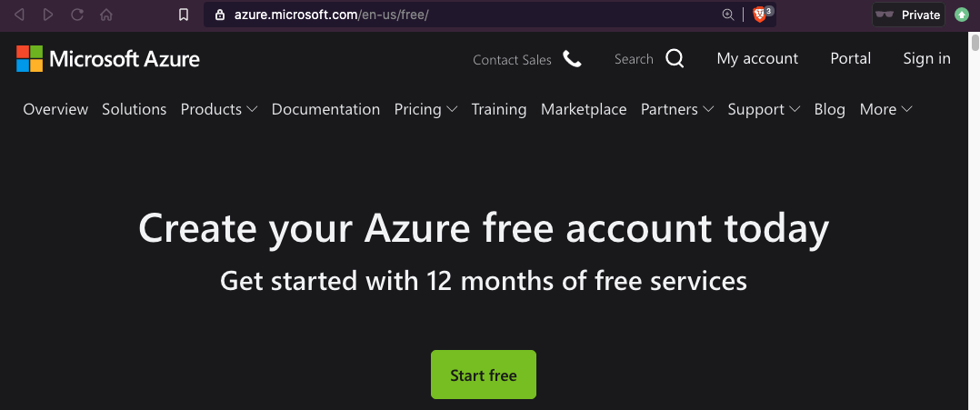The height and width of the screenshot is (410, 980).
Task: Click the Contact Sales phone icon
Action: [572, 59]
